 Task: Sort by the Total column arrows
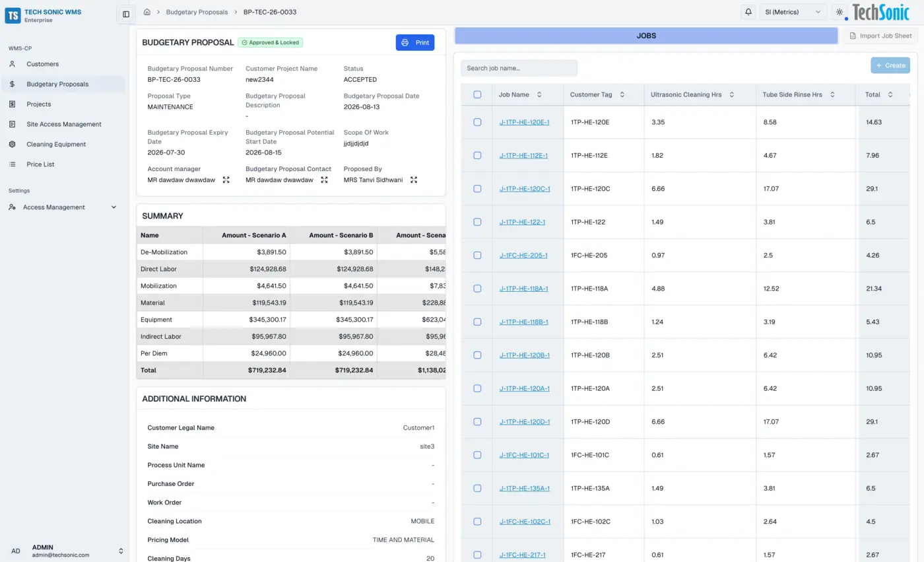pyautogui.click(x=890, y=94)
